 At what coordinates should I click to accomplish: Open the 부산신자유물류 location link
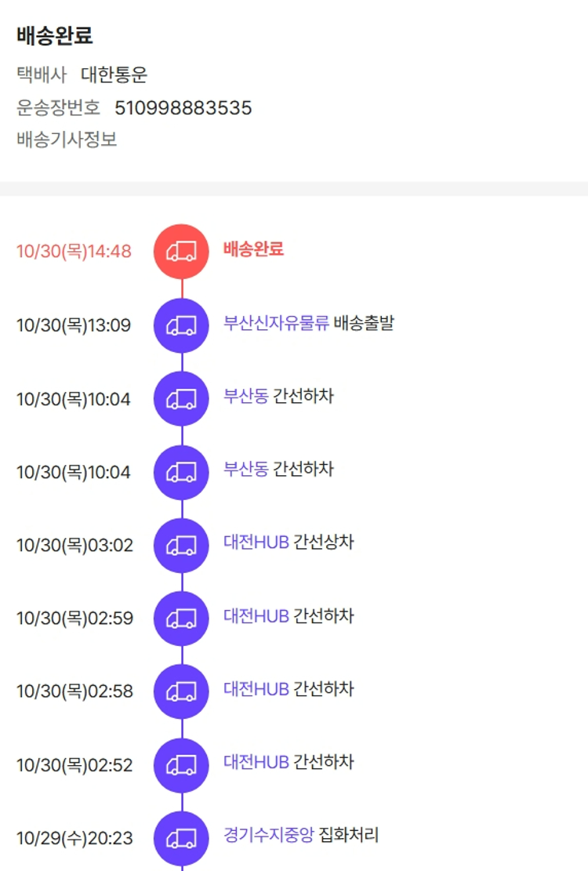coord(276,323)
